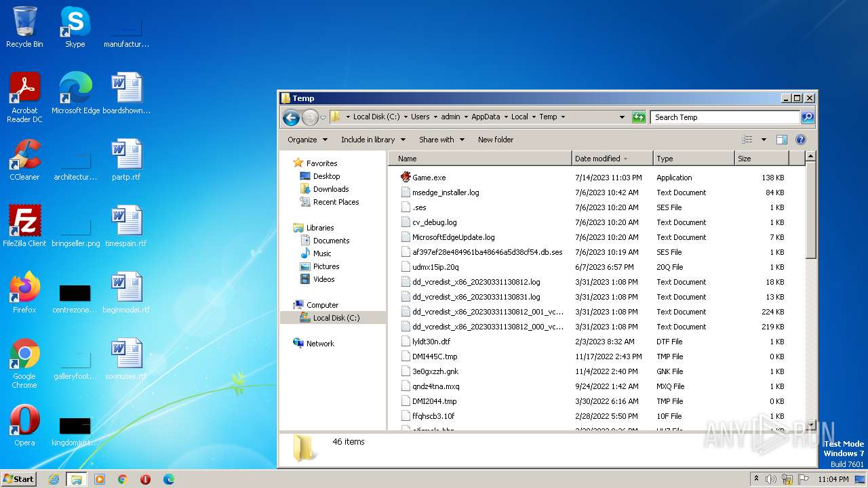
Task: Open Firefox desktop shortcut
Action: (x=24, y=293)
